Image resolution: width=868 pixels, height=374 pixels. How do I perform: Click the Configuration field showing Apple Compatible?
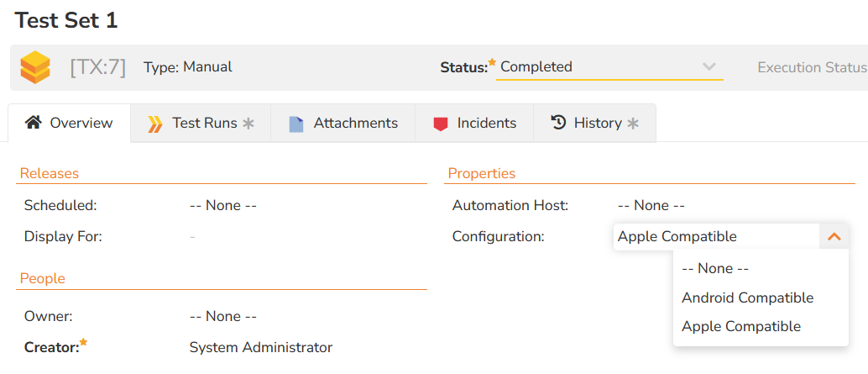pyautogui.click(x=715, y=237)
